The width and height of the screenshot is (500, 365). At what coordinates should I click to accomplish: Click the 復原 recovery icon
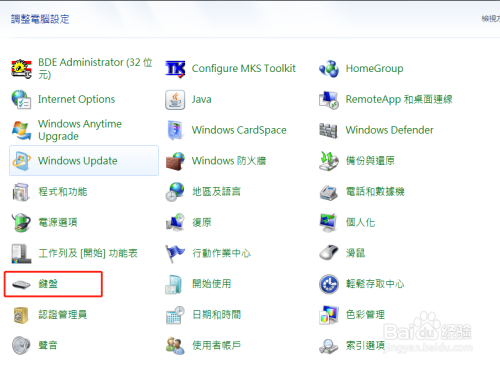pos(175,222)
